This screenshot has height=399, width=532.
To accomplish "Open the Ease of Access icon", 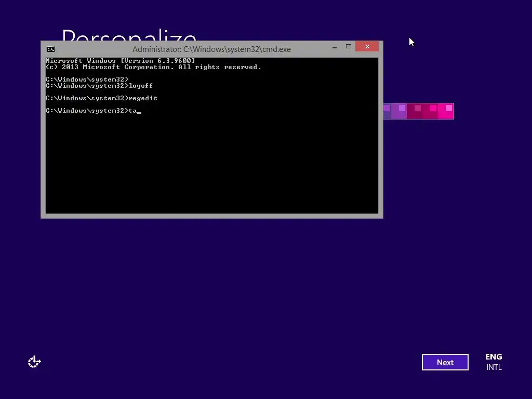I will (x=34, y=362).
